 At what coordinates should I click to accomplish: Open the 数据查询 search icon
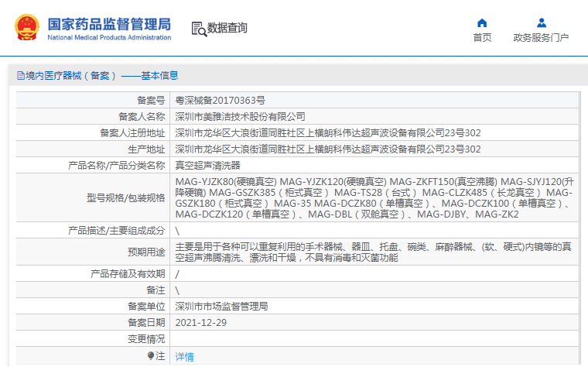[x=199, y=29]
